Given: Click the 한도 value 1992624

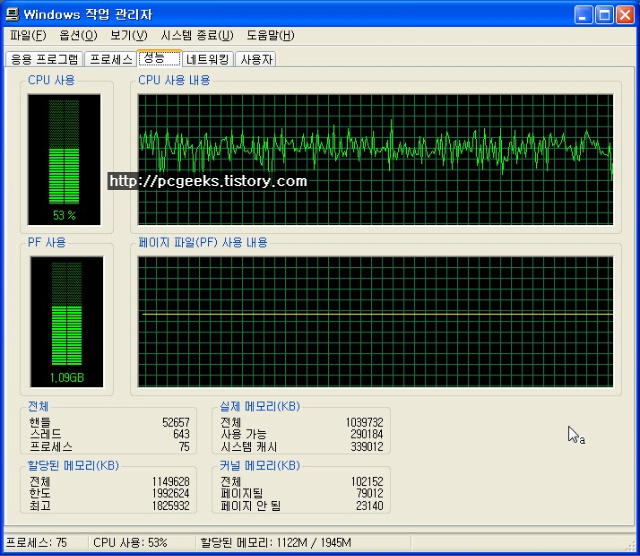Looking at the screenshot, I should point(171,494).
